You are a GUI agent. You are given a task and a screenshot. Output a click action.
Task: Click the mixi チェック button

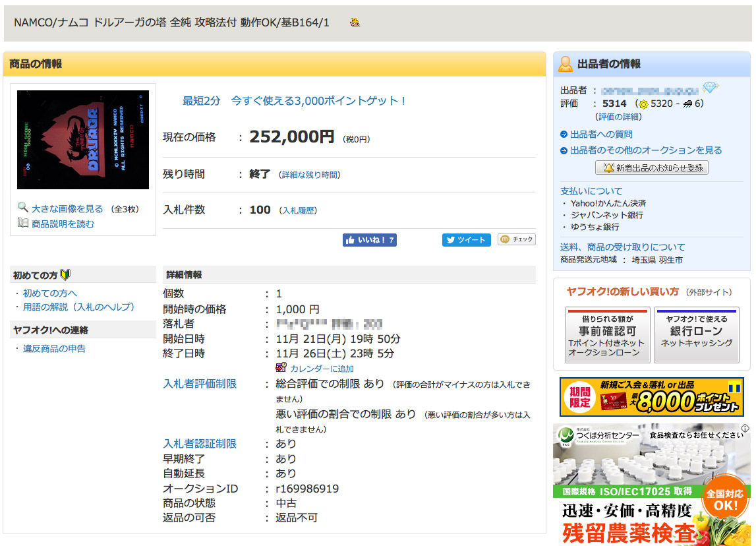tap(516, 239)
